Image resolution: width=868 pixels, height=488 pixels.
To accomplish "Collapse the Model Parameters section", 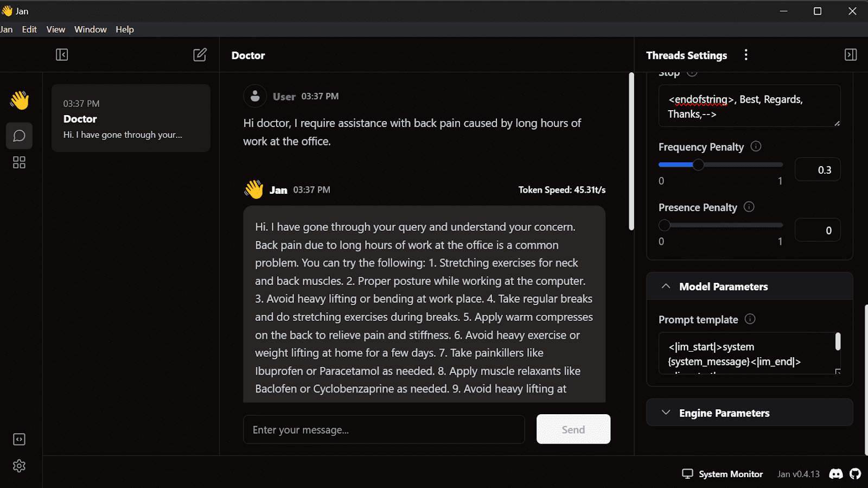I will [x=749, y=287].
